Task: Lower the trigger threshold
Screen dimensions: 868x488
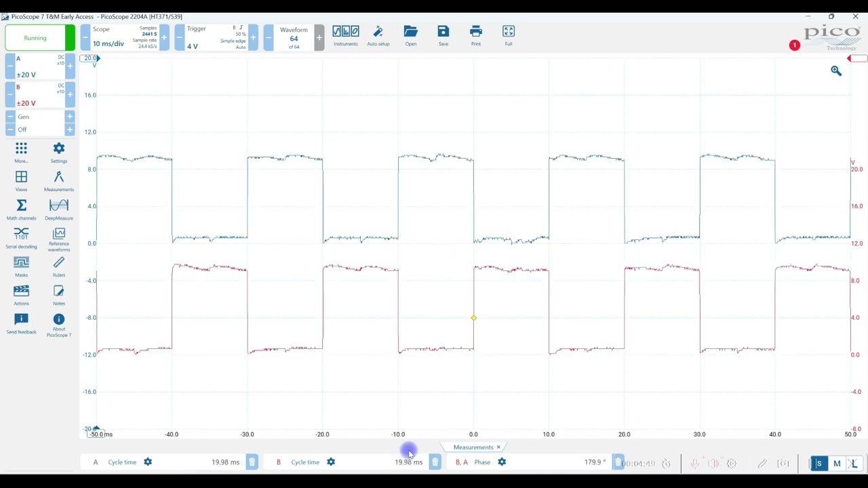Action: [180, 37]
